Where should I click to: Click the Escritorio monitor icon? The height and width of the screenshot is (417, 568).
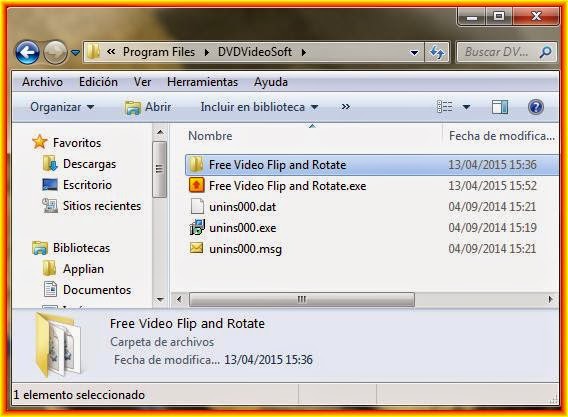pyautogui.click(x=50, y=185)
